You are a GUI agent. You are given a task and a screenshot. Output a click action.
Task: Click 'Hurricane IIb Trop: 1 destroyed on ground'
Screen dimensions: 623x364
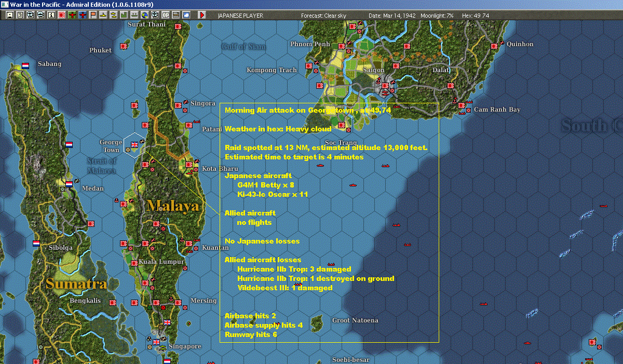[x=316, y=278]
